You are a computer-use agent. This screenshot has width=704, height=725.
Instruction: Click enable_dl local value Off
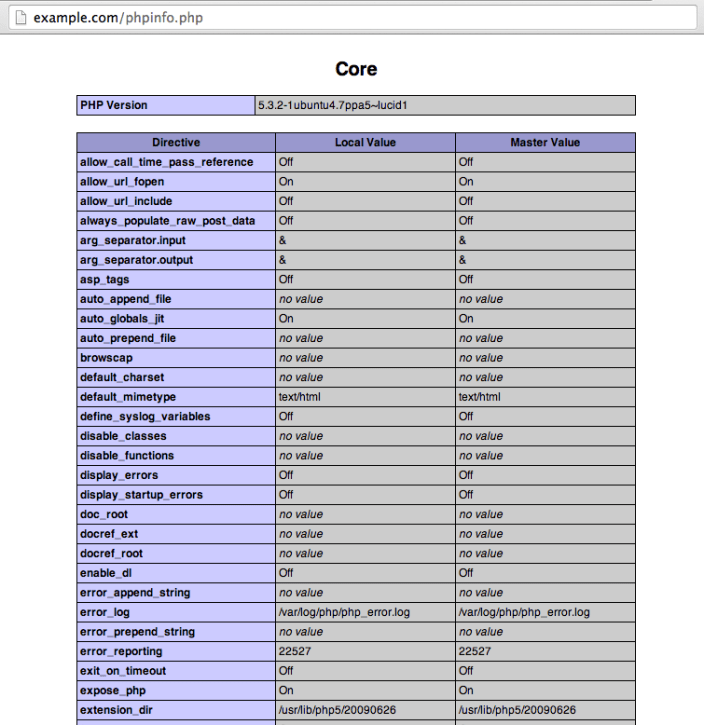286,573
